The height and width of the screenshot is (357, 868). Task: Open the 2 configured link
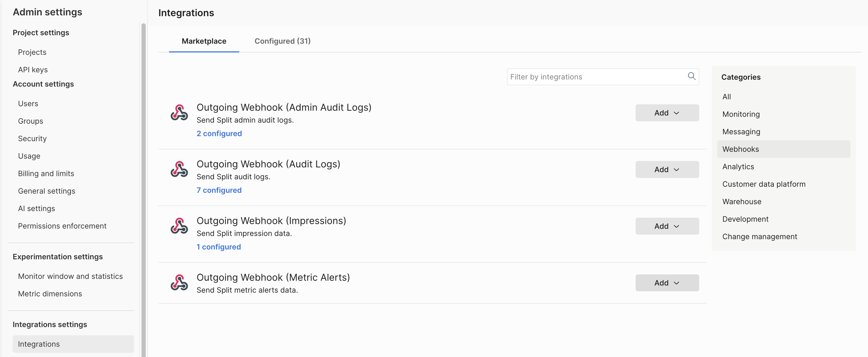[x=219, y=133]
